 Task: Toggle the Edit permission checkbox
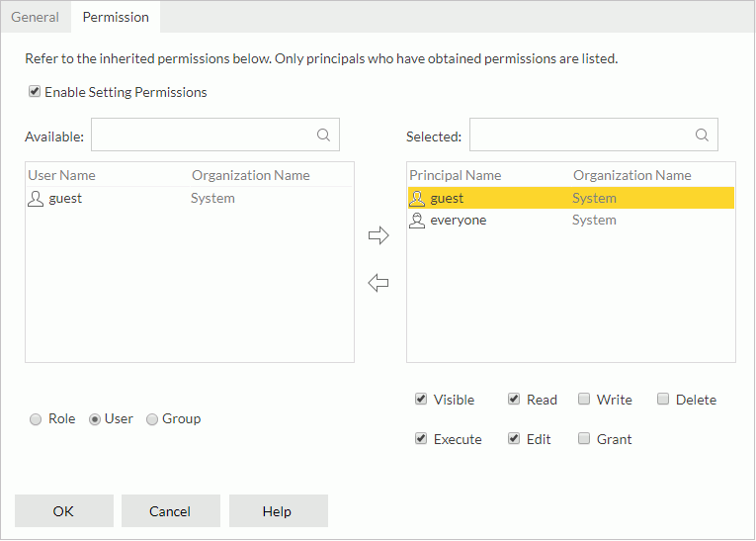point(514,438)
